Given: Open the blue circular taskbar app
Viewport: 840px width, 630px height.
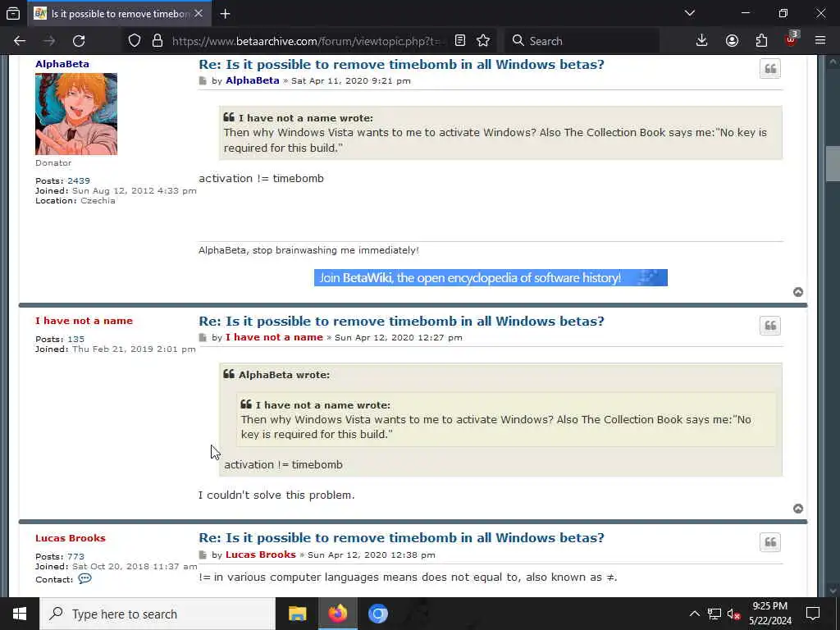Looking at the screenshot, I should pos(377,614).
